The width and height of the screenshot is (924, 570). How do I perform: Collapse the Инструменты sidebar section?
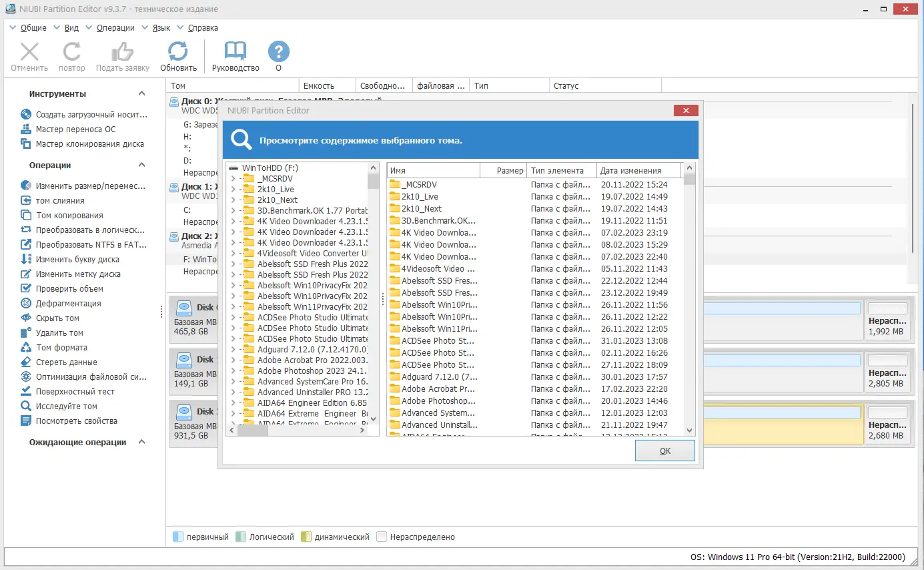141,94
